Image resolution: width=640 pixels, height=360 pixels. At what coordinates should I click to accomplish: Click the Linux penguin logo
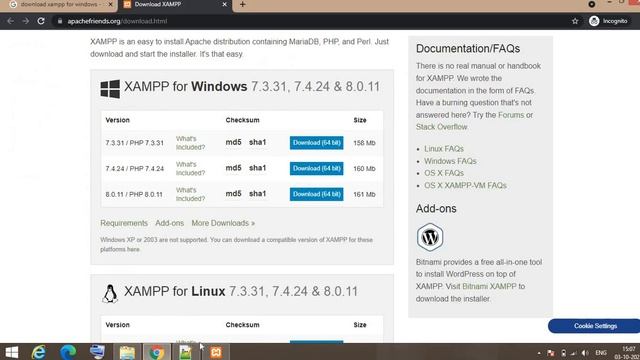tap(110, 293)
